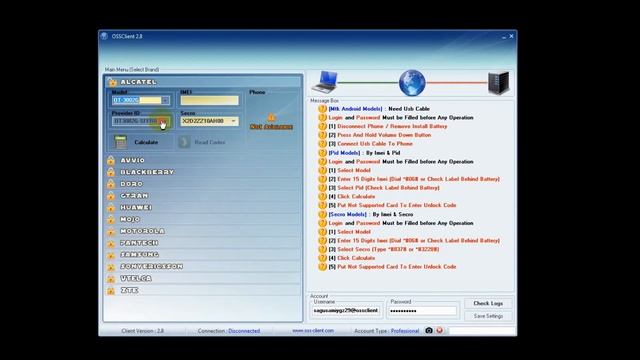Click the camera screenshot icon in status bar
The width and height of the screenshot is (640, 360).
[x=429, y=330]
